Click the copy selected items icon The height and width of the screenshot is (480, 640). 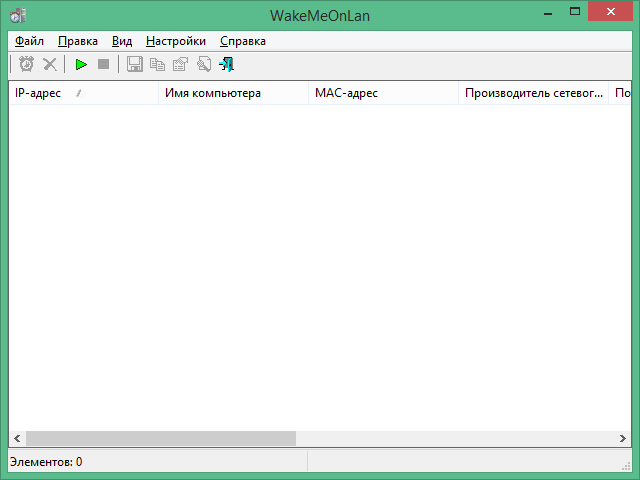(x=157, y=64)
